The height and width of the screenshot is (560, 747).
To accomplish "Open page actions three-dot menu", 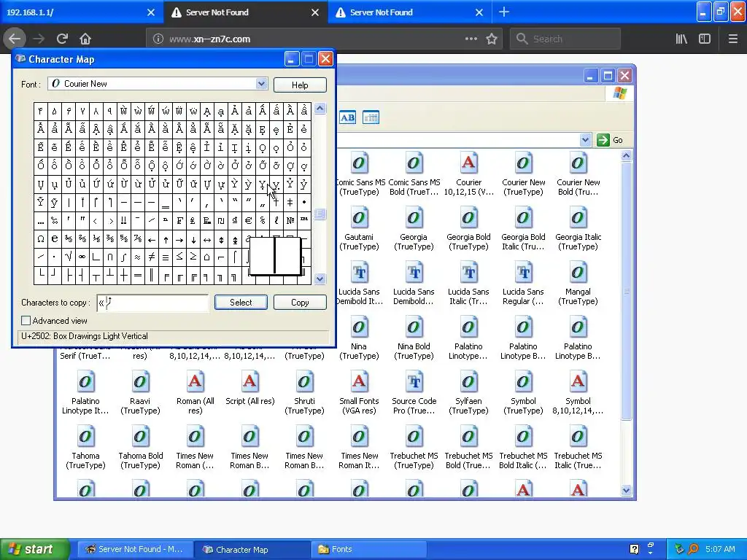I will coord(471,39).
